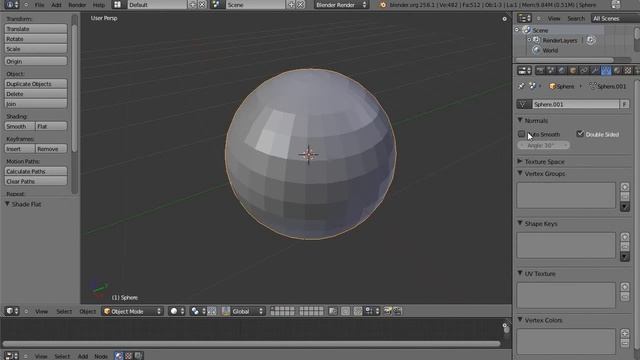Open the Material properties tab
640x360 pixels.
click(x=617, y=71)
